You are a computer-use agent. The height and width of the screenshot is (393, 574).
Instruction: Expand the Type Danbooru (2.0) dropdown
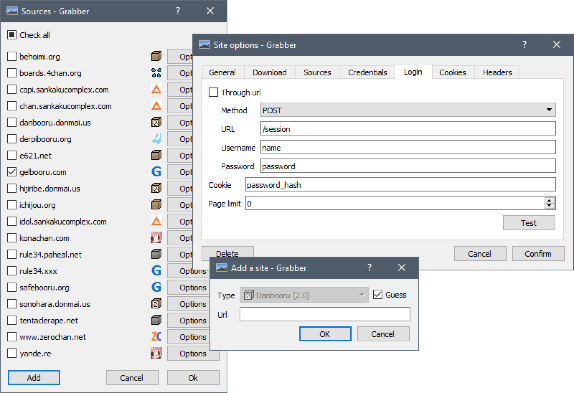click(304, 295)
